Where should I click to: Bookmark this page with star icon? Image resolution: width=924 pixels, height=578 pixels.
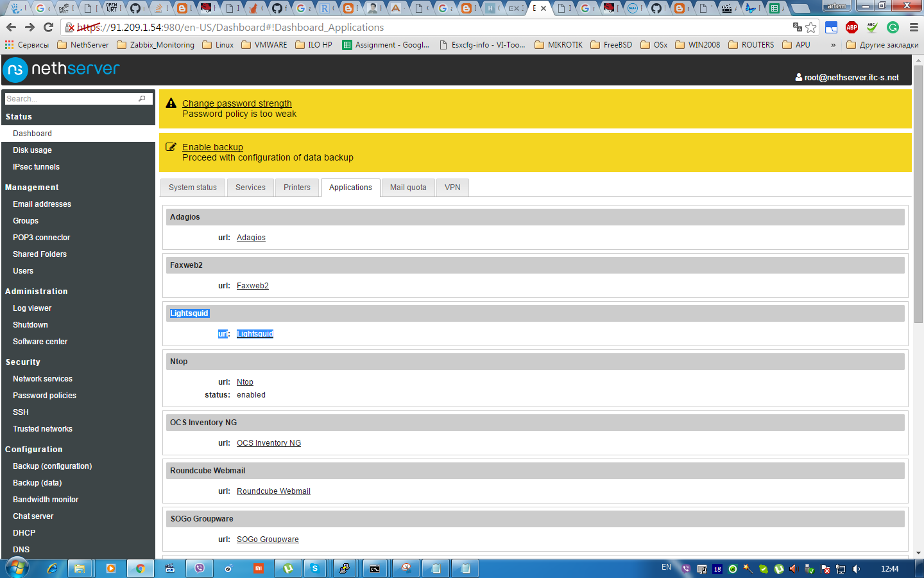click(x=811, y=27)
